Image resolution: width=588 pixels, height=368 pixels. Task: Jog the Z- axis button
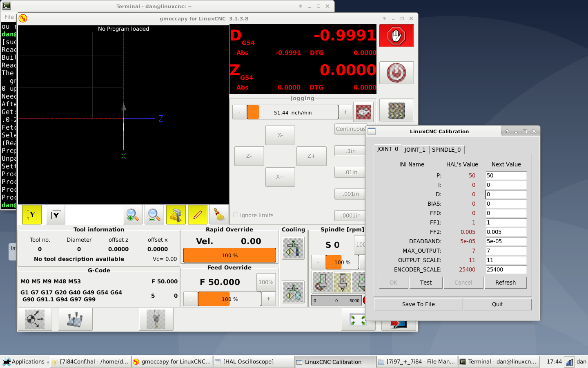coord(249,156)
